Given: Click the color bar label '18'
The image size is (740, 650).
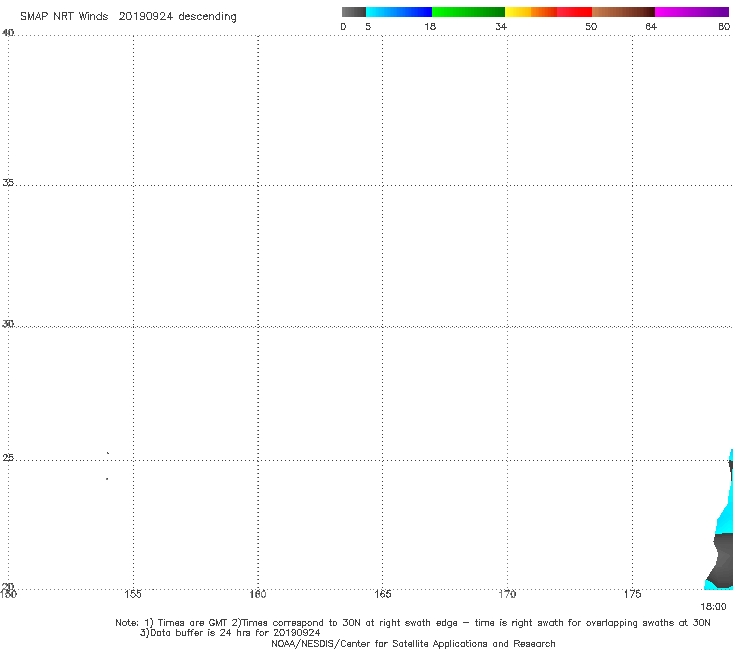Looking at the screenshot, I should [x=430, y=26].
